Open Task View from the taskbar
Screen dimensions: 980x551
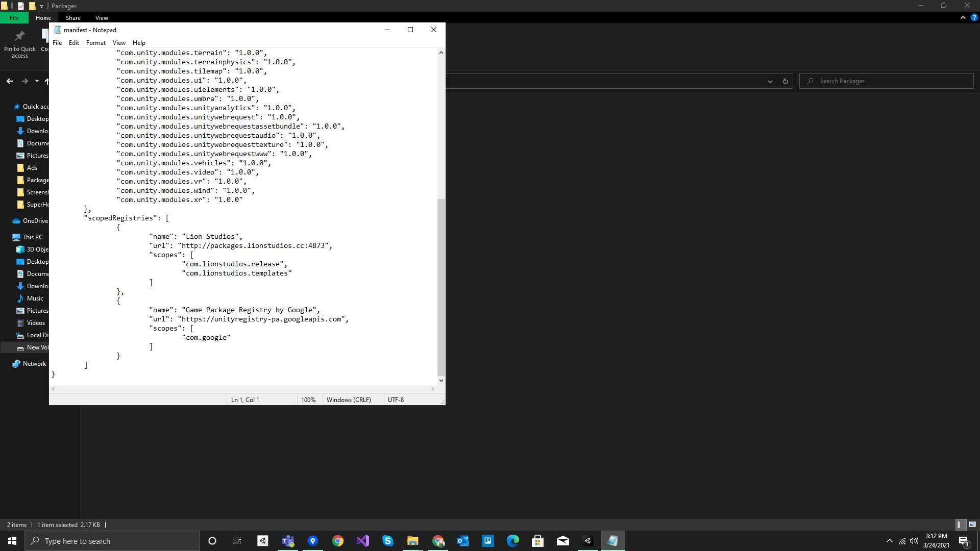point(236,540)
